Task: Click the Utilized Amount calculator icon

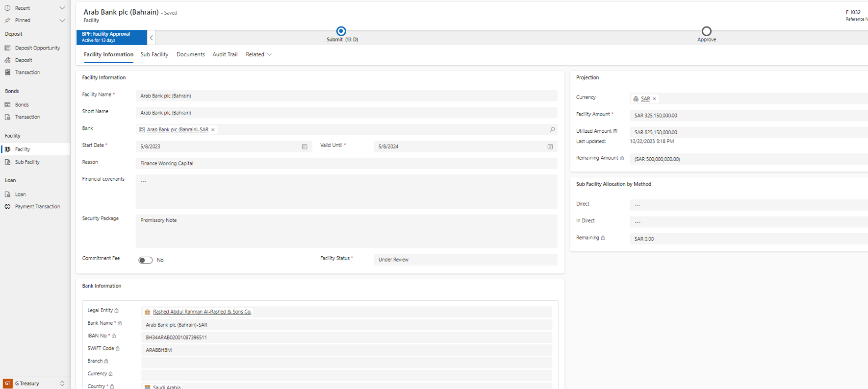Action: click(615, 131)
